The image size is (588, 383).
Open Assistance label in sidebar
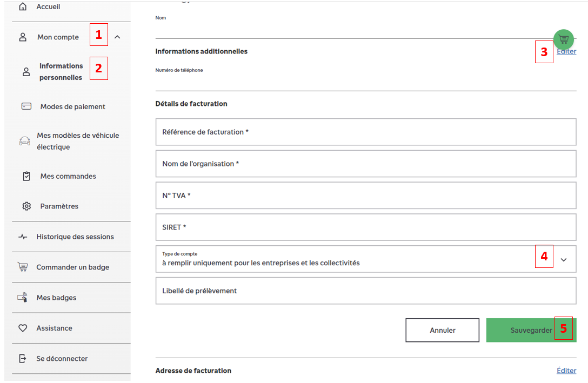pyautogui.click(x=55, y=328)
